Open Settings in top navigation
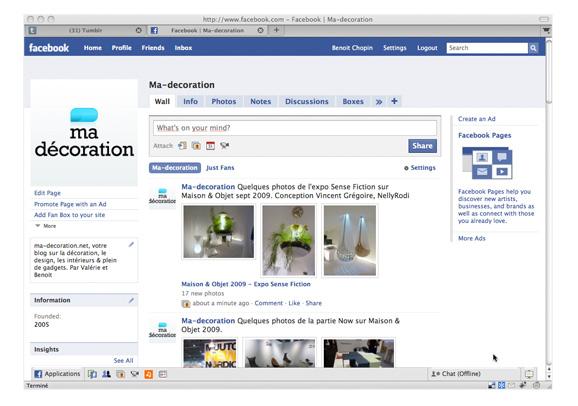Image resolution: width=578 pixels, height=406 pixels. 394,48
